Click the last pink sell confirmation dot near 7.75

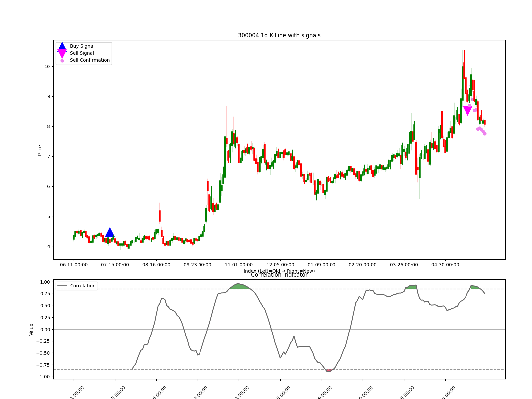(485, 134)
